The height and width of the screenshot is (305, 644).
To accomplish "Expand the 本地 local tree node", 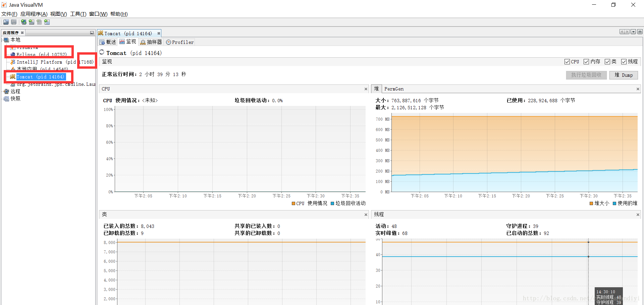I will click(2, 40).
